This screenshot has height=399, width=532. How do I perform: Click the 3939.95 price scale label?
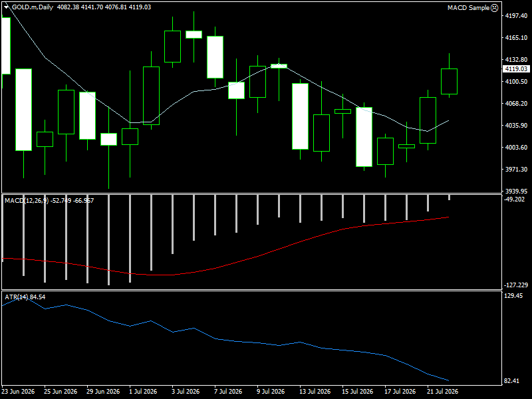[x=516, y=191]
